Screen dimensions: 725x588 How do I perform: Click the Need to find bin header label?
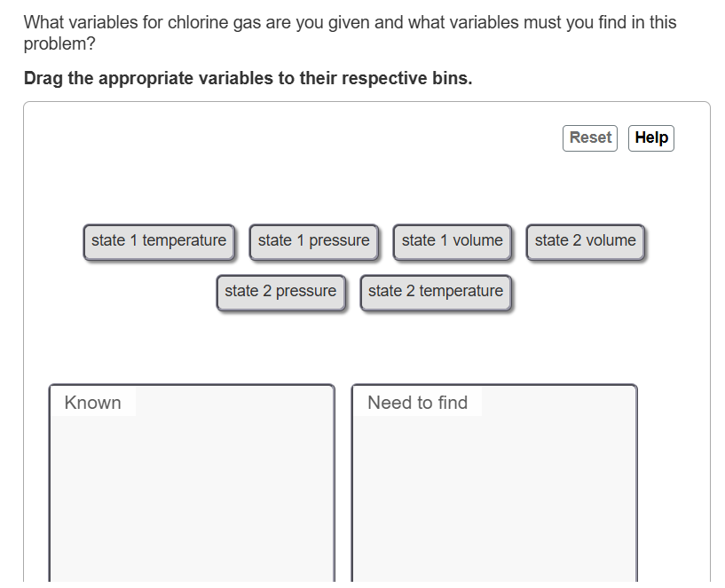coord(416,402)
